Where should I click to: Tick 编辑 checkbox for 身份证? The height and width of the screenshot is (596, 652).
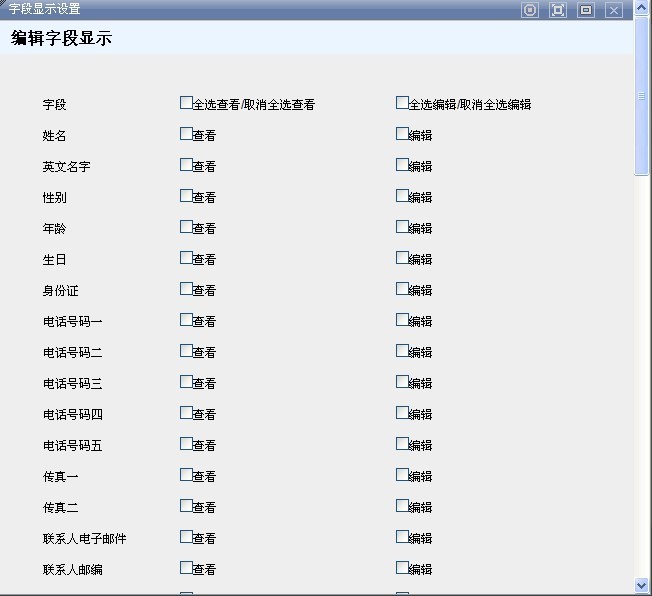click(402, 288)
